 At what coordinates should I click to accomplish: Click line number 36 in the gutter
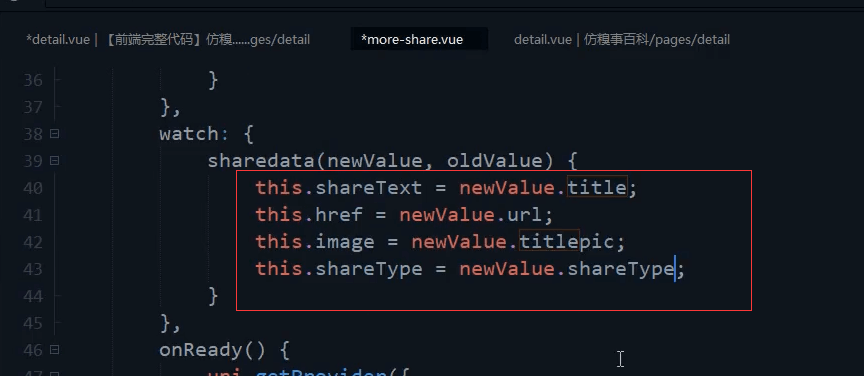33,80
